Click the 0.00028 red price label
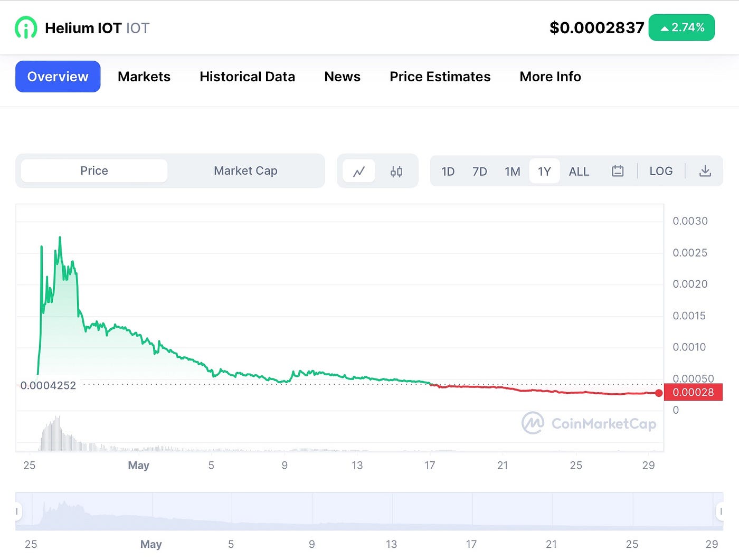Screen dimensions: 739x560 (693, 392)
